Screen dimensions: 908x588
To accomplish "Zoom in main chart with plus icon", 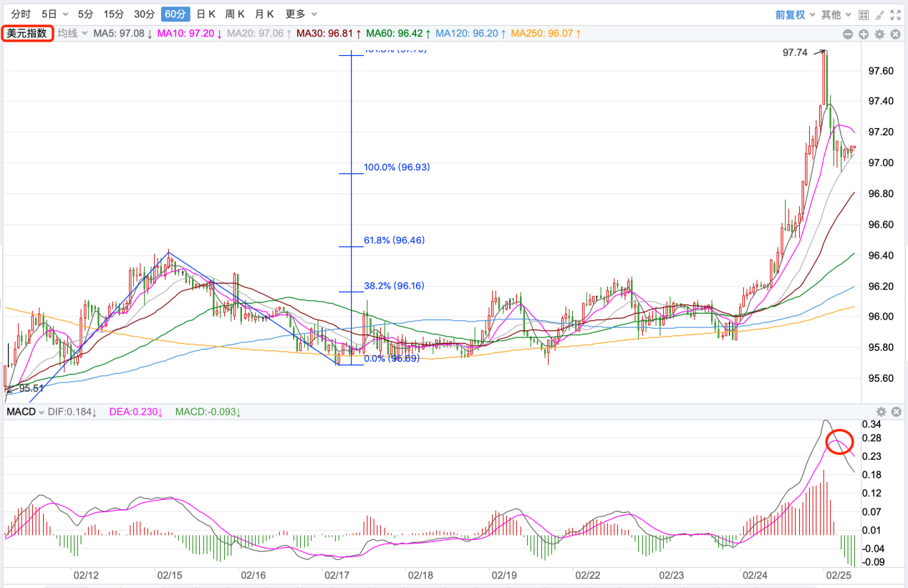I will click(864, 34).
